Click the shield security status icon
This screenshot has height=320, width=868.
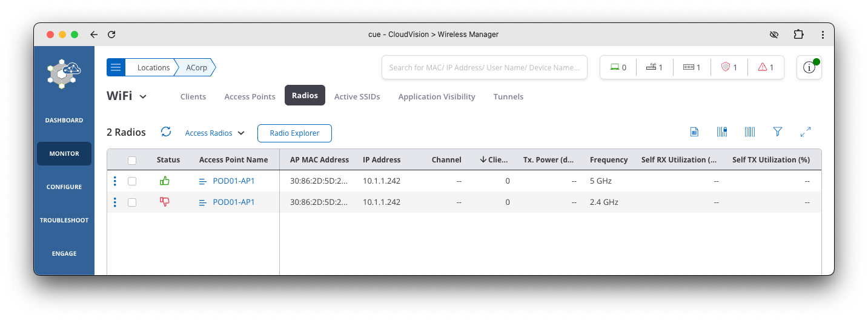pos(729,67)
